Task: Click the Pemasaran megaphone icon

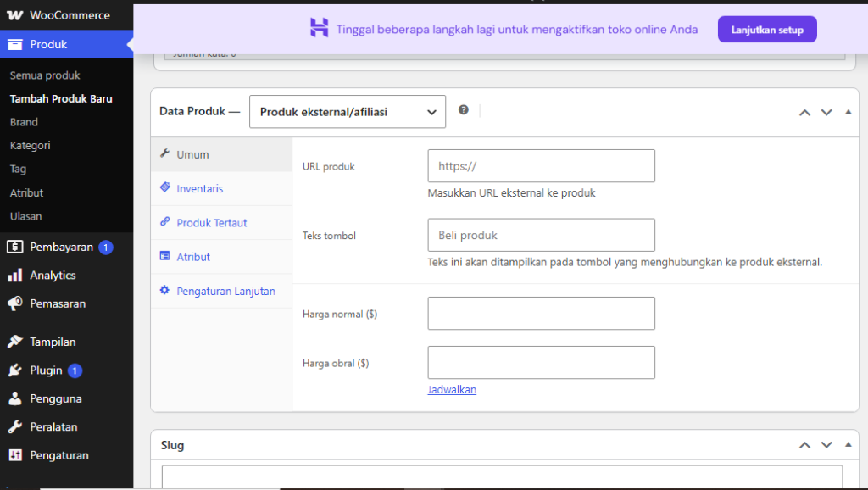Action: [15, 303]
